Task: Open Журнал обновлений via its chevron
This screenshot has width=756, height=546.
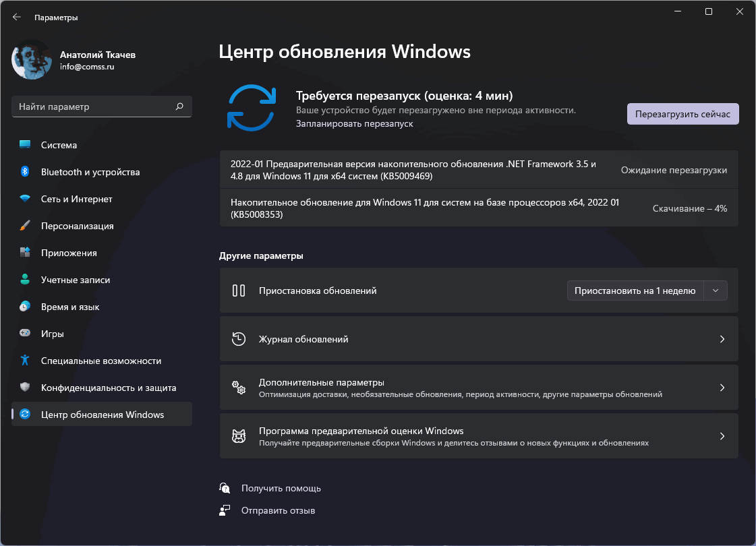Action: 722,339
